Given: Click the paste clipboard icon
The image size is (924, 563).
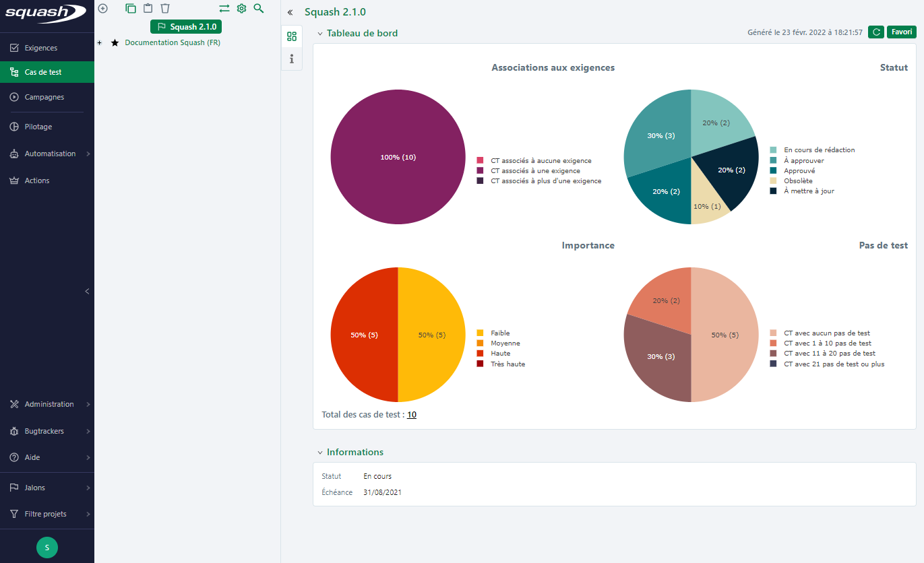Looking at the screenshot, I should point(148,8).
